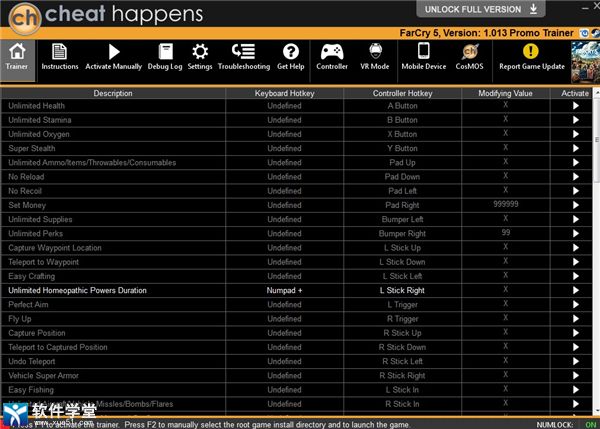The image size is (600, 429).
Task: Open the Debug Log
Action: coord(165,57)
